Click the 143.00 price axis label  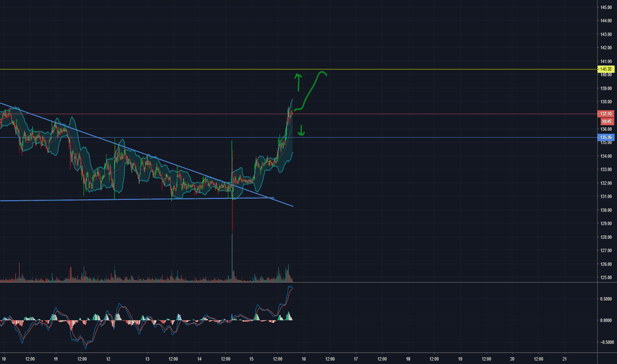pos(606,34)
